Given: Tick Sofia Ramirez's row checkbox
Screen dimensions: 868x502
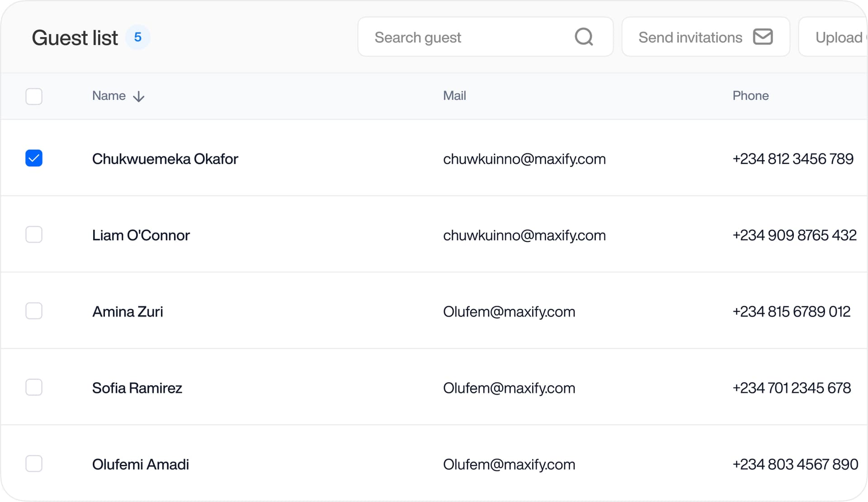Looking at the screenshot, I should tap(34, 388).
